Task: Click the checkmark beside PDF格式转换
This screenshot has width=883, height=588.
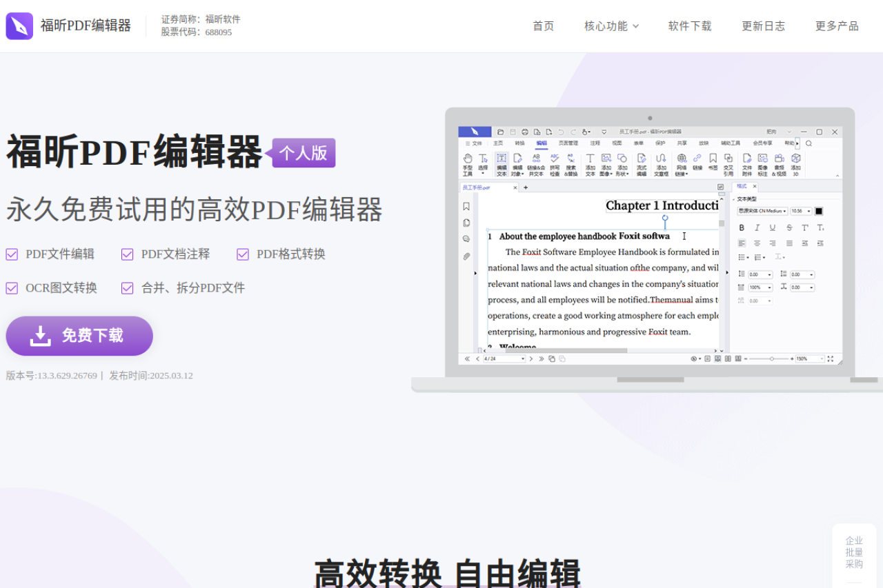Action: point(243,254)
